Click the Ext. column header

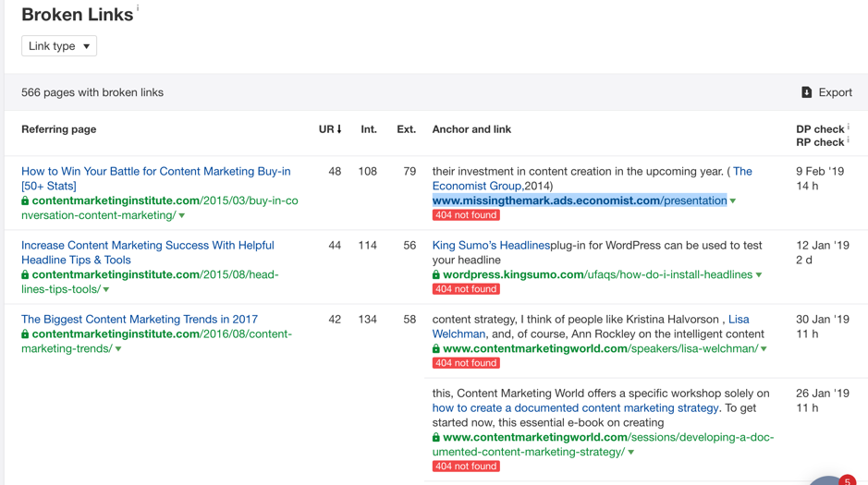(407, 129)
